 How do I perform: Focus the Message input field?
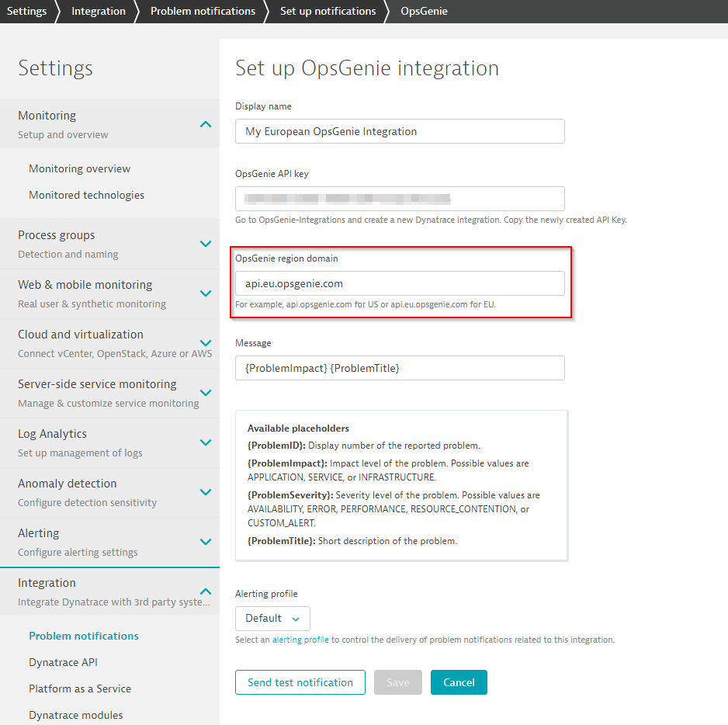(400, 368)
